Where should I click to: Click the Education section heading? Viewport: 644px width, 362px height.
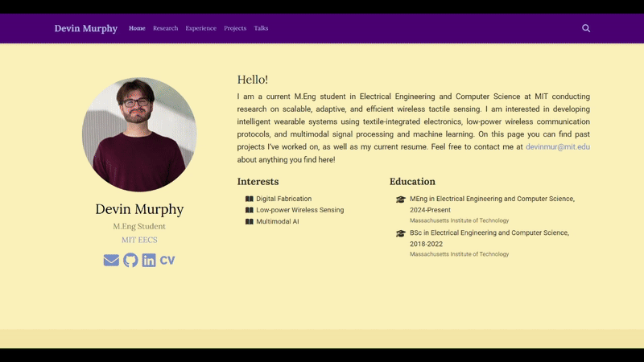click(x=412, y=182)
